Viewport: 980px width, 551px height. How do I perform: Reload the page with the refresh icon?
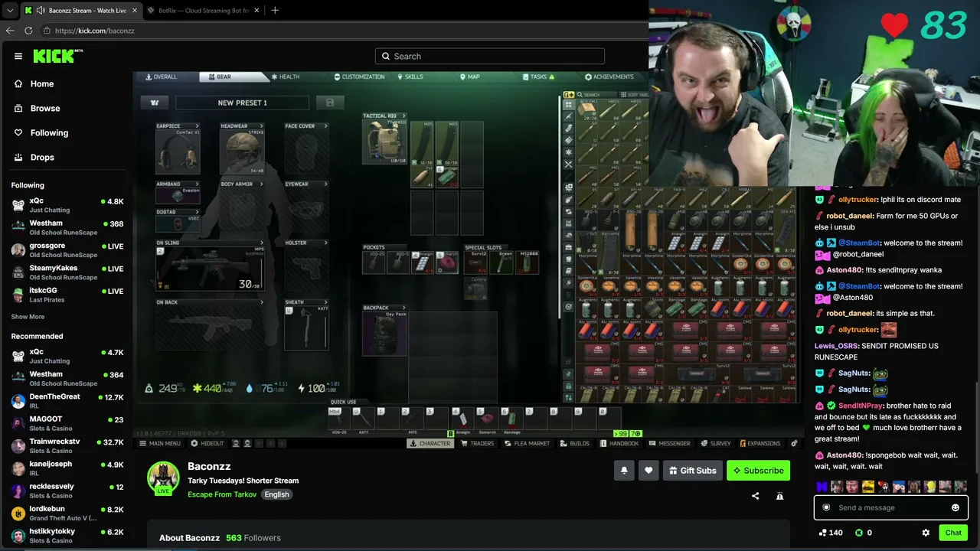coord(28,31)
